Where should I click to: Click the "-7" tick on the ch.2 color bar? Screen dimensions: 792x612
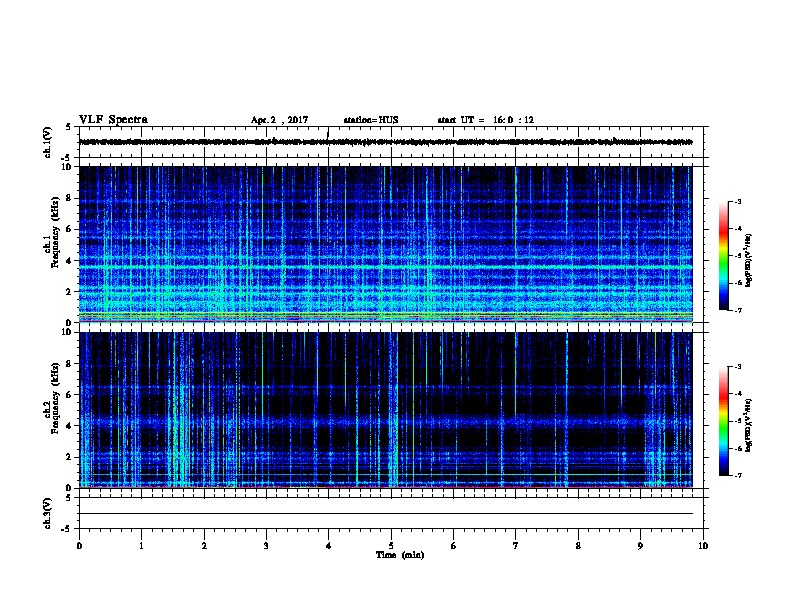point(738,476)
